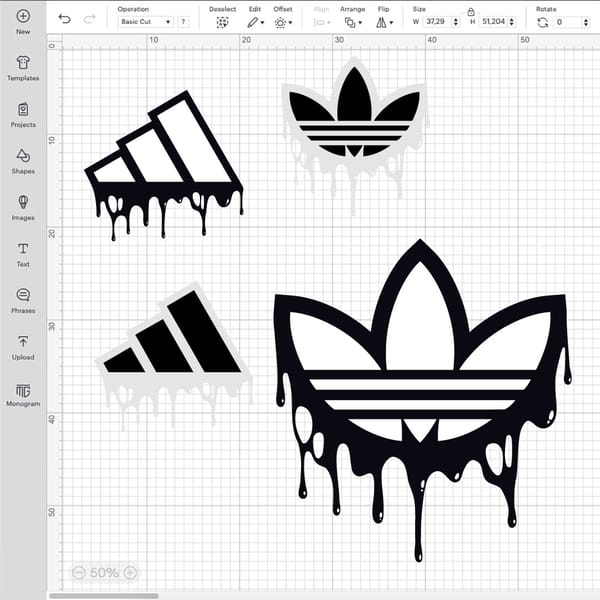
Task: Click the Rotate icon
Action: pyautogui.click(x=543, y=23)
